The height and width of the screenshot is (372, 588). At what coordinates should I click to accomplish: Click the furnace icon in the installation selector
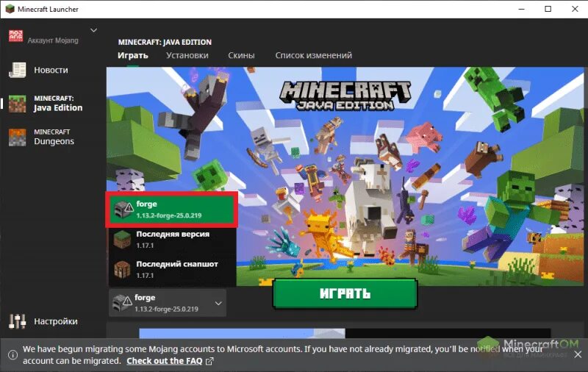122,303
